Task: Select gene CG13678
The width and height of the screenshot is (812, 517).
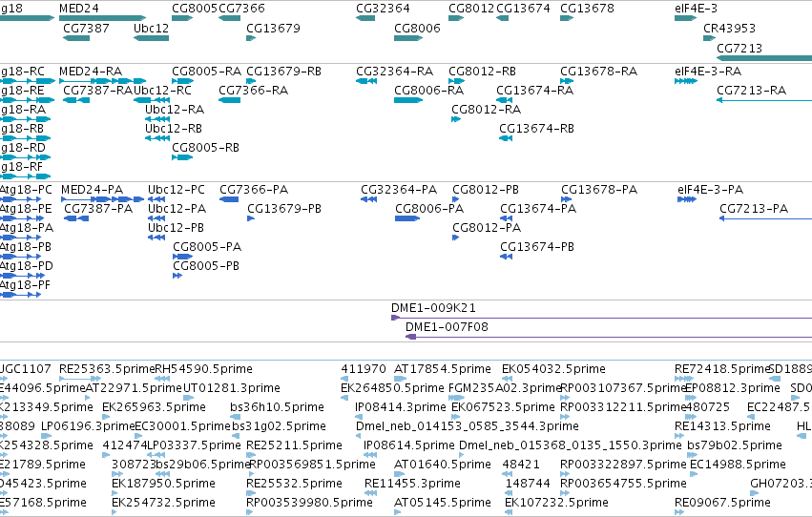Action: (567, 18)
